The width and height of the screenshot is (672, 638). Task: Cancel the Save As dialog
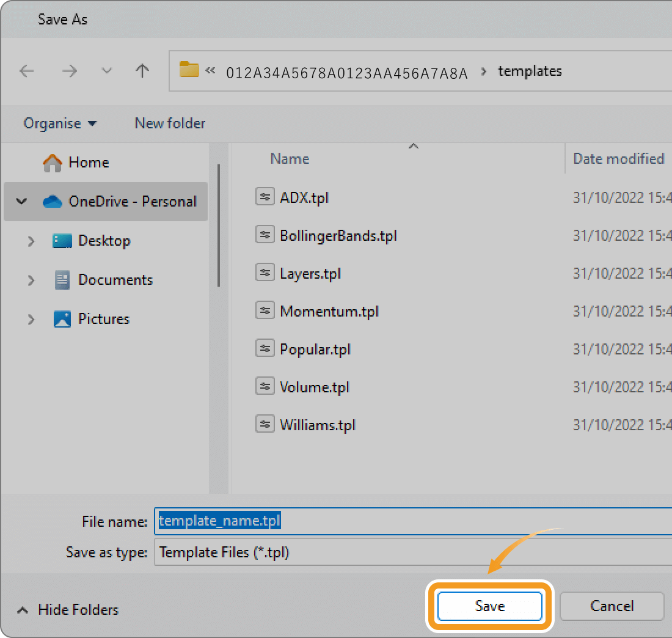coord(612,606)
